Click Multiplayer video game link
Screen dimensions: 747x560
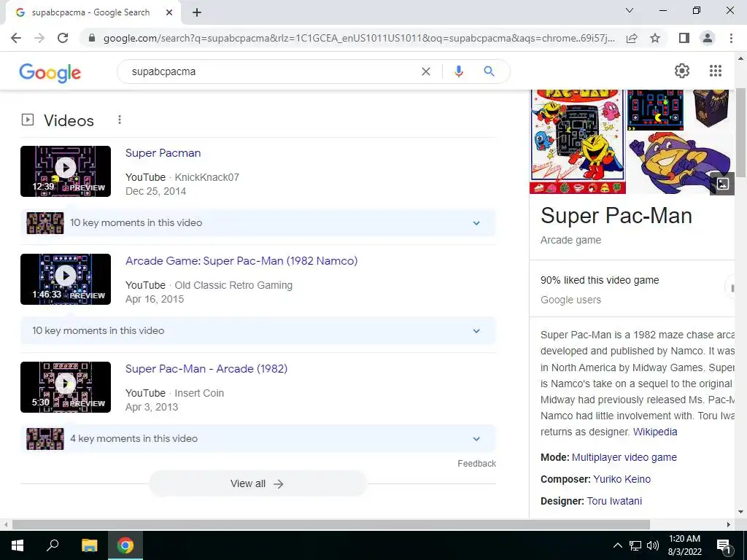pos(624,457)
